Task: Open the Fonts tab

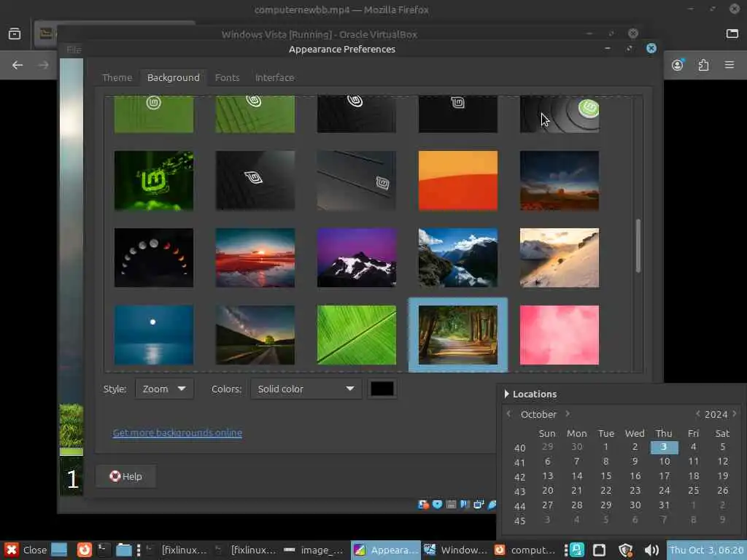Action: [x=227, y=77]
